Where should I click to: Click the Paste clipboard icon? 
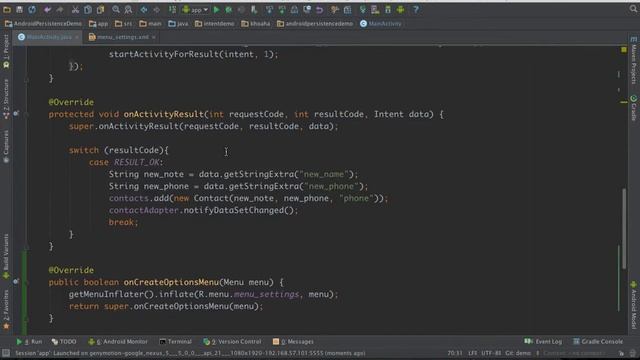point(100,9)
